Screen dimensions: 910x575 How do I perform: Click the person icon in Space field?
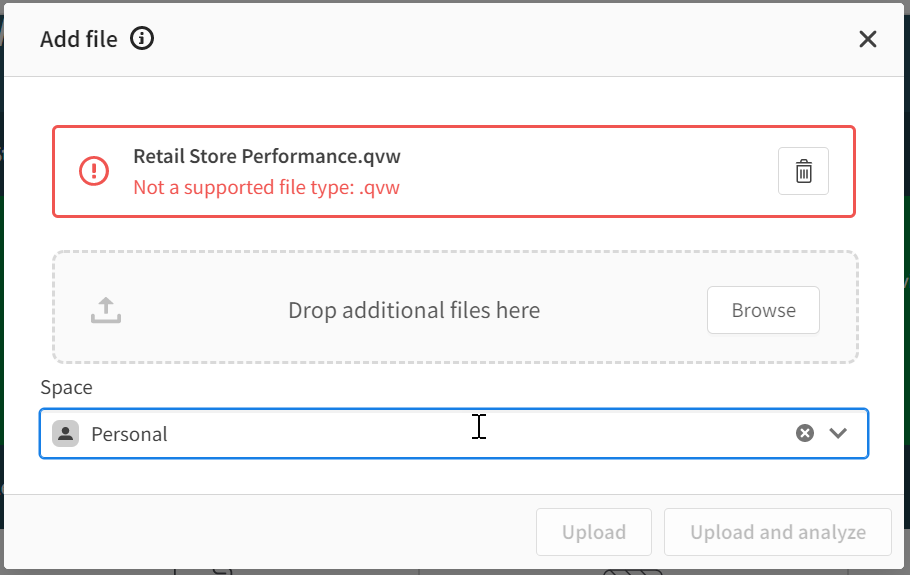[66, 433]
